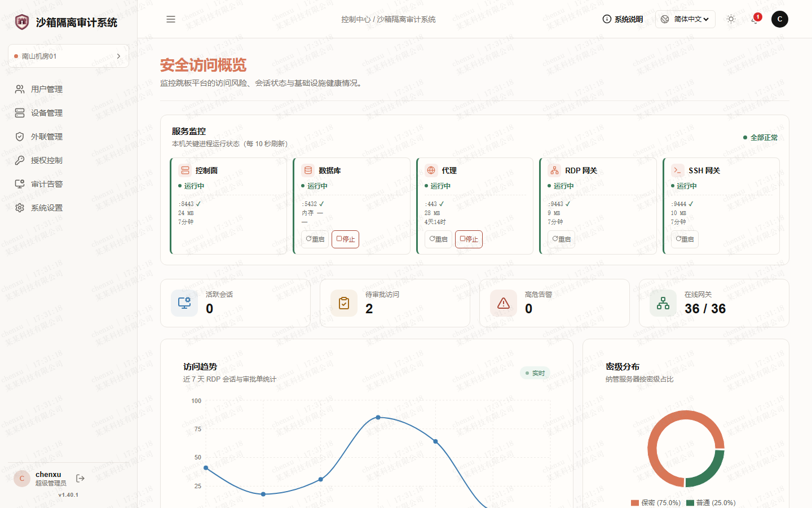Click the SSH 网关 terminal icon
Screen dimensions: 812x508
[x=678, y=170]
